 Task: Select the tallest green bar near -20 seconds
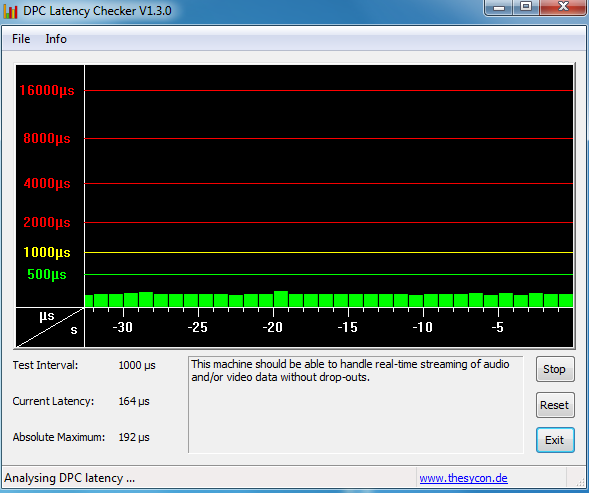(x=281, y=299)
